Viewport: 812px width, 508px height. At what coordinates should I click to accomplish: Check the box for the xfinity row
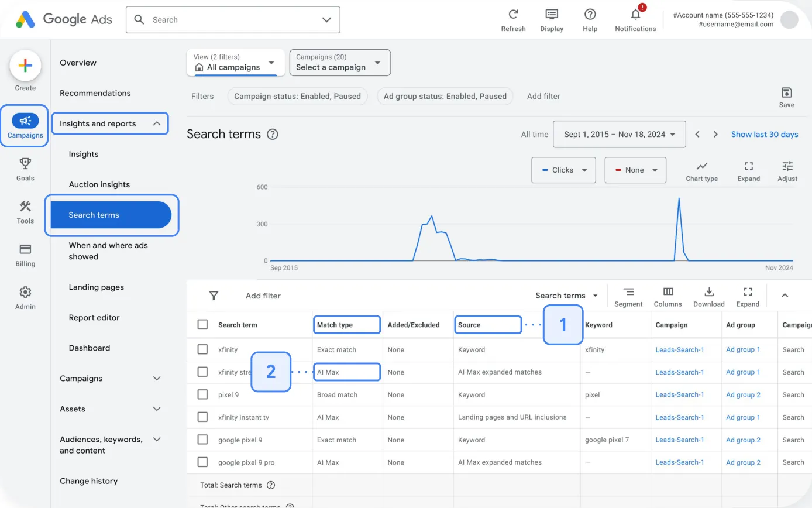[202, 349]
